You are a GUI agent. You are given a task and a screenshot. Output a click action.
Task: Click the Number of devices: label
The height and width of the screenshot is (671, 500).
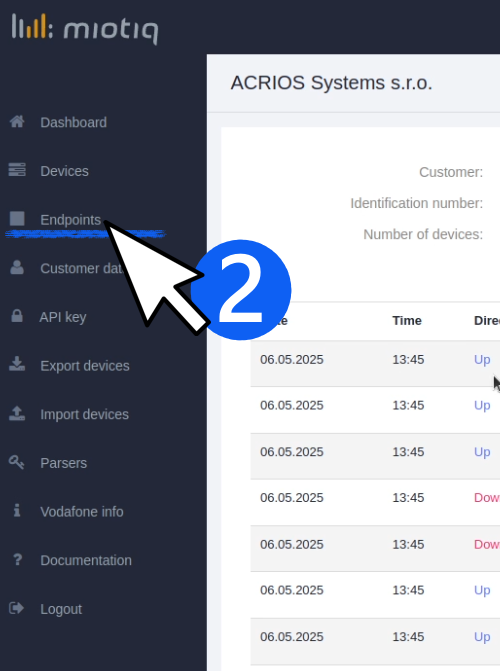pyautogui.click(x=423, y=234)
